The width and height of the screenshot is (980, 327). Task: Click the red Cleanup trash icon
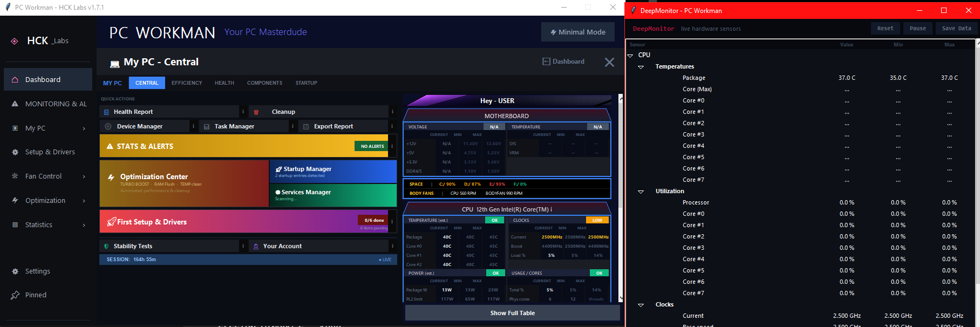click(256, 112)
